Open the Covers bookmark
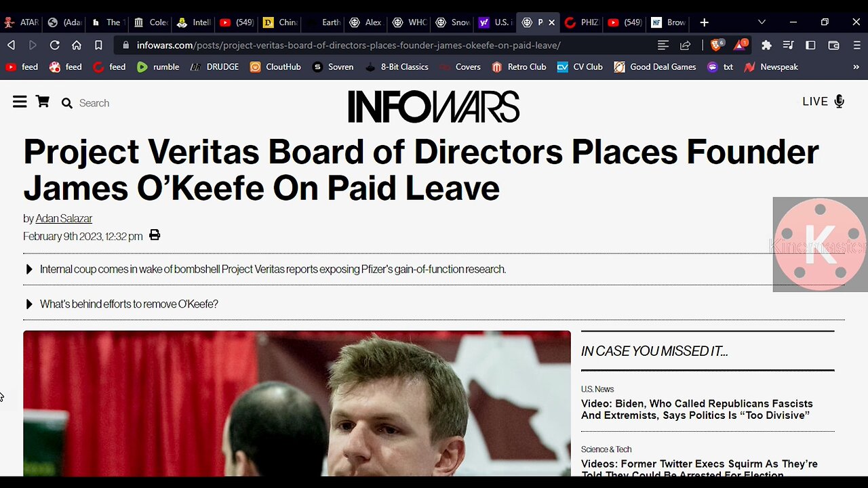Viewport: 868px width, 488px height. [460, 67]
